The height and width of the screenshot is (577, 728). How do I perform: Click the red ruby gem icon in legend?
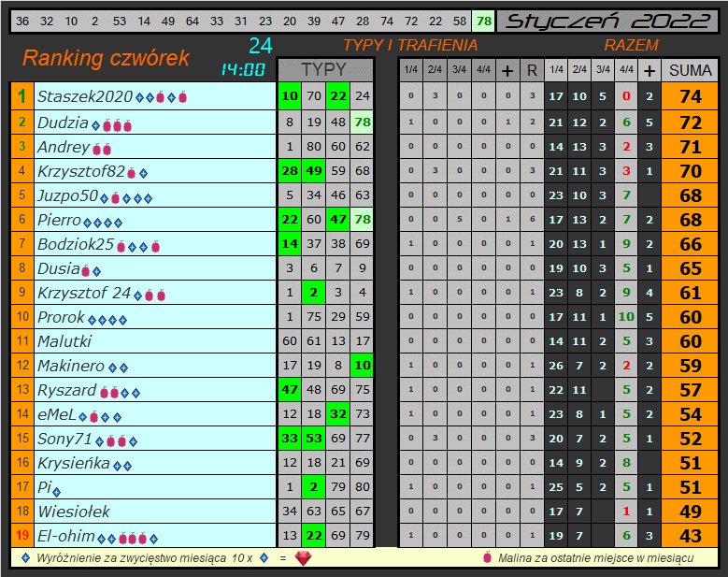pyautogui.click(x=303, y=558)
